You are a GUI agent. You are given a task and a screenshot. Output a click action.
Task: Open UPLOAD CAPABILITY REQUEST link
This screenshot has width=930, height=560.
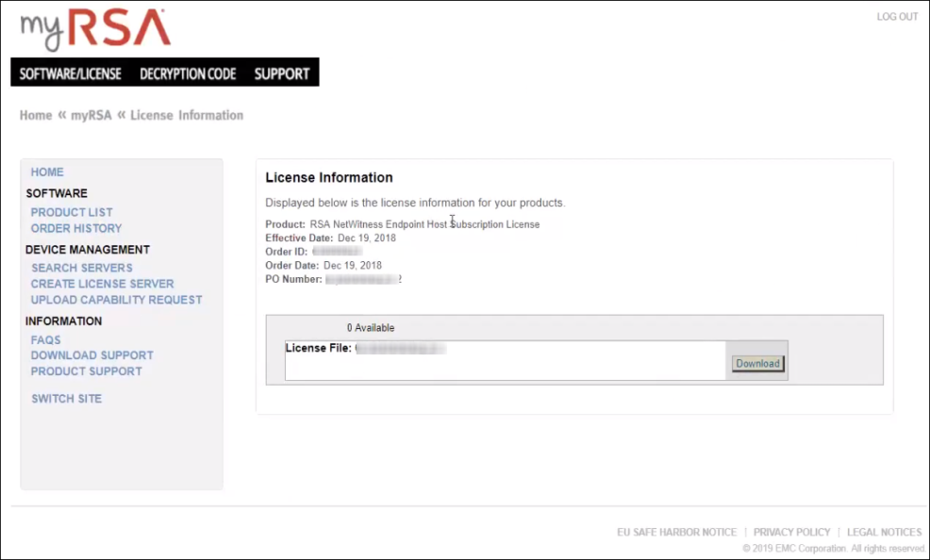coord(116,300)
